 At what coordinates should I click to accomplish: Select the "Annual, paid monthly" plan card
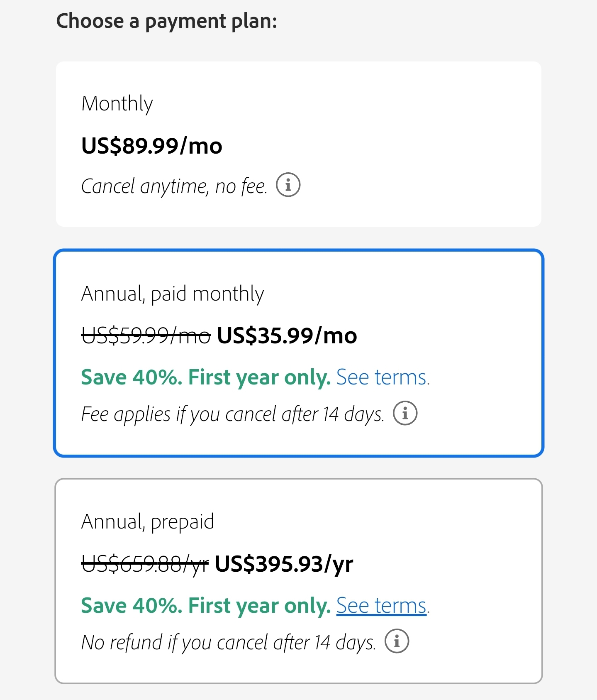point(299,353)
